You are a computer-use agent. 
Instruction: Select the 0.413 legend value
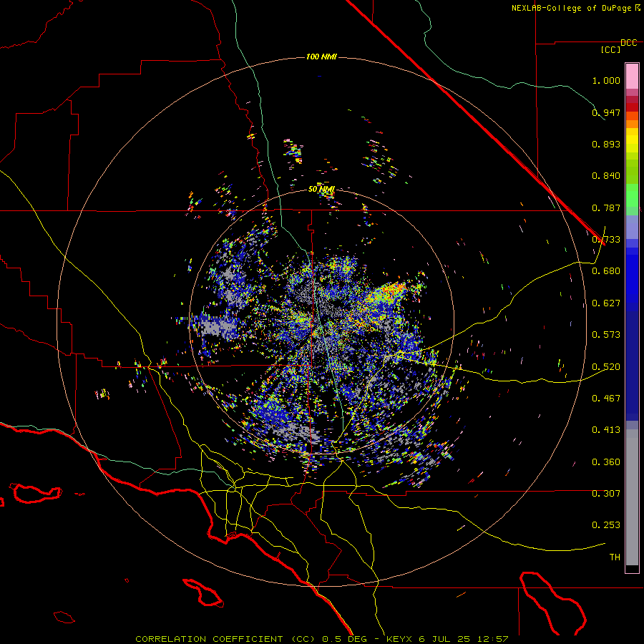pos(606,430)
